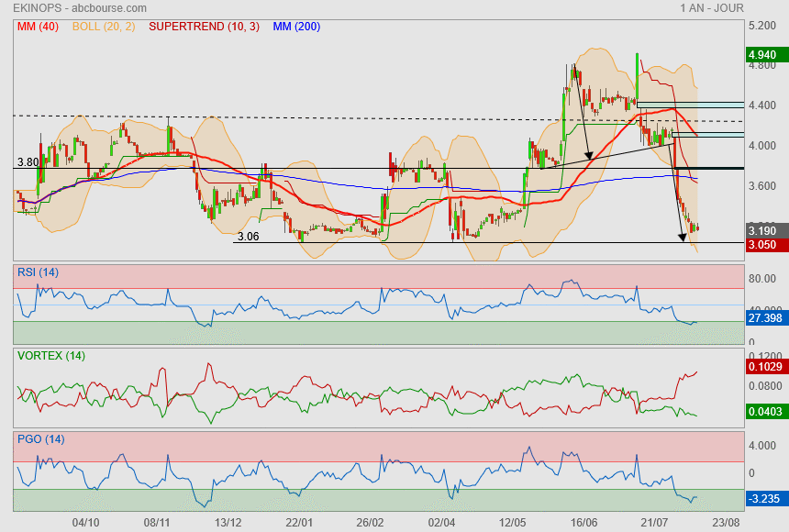Click the red 3.050 price tag

pos(767,245)
